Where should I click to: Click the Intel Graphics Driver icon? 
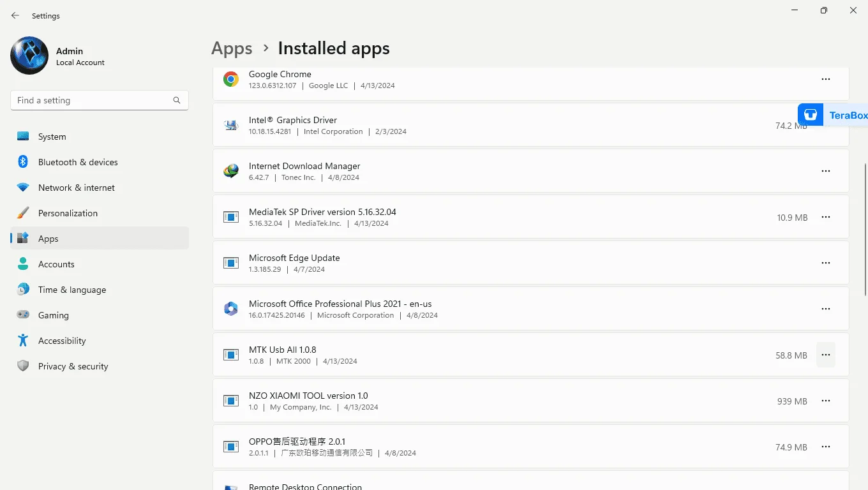[231, 125]
